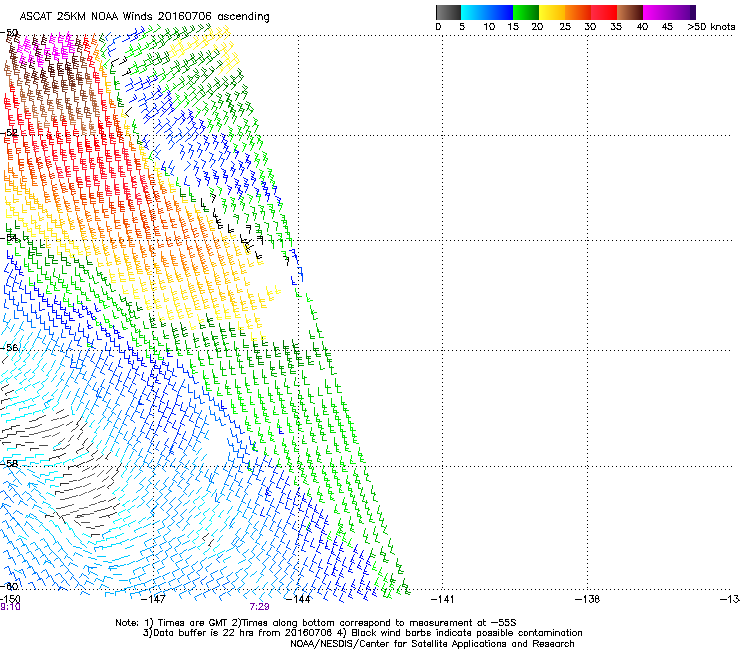Click the purple 7:29 time label
740x650 pixels.
(260, 607)
